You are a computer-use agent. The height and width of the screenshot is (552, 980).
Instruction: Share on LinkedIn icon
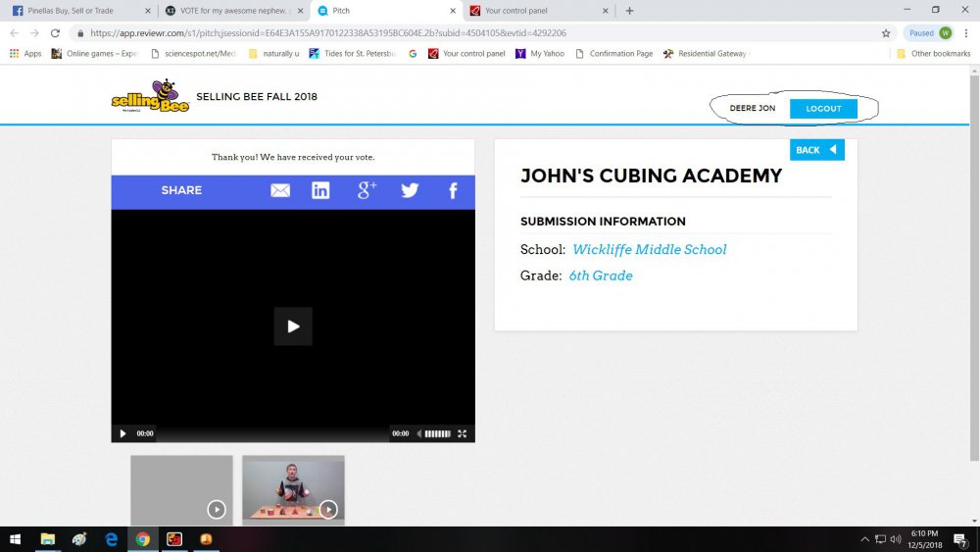[x=320, y=190]
